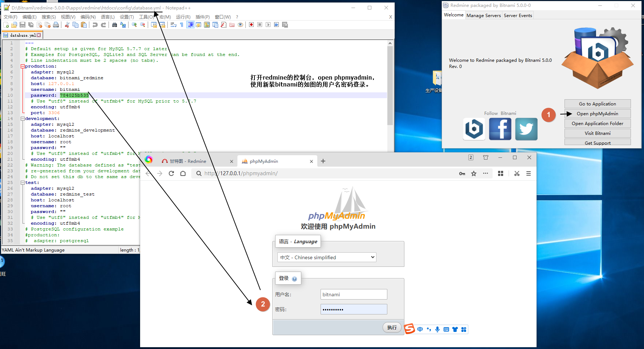Click the 执行 button to log in
This screenshot has height=349, width=644.
(x=392, y=328)
